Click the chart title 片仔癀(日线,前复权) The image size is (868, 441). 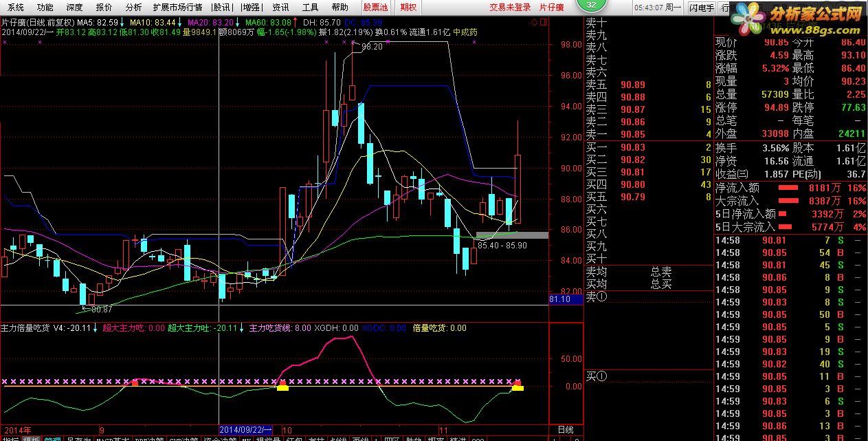click(x=38, y=23)
